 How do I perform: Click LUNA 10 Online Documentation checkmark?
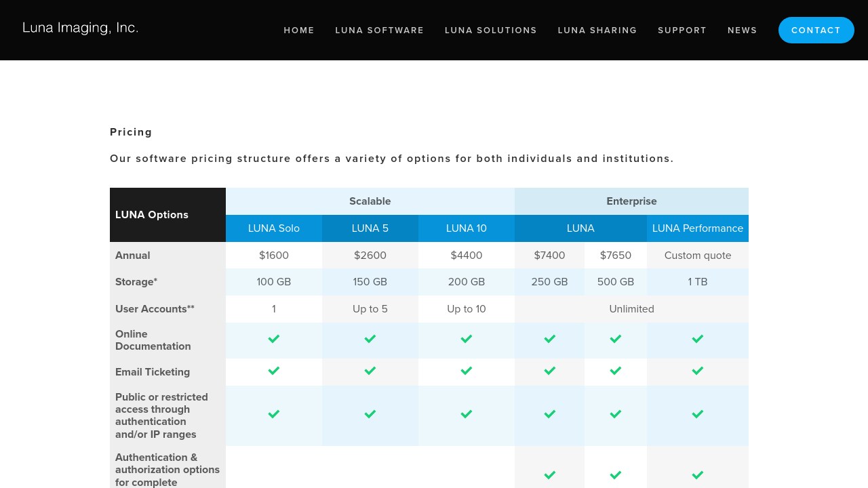tap(467, 339)
